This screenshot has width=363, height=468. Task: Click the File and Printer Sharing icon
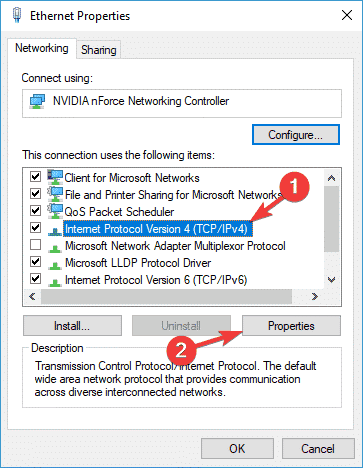pyautogui.click(x=55, y=194)
